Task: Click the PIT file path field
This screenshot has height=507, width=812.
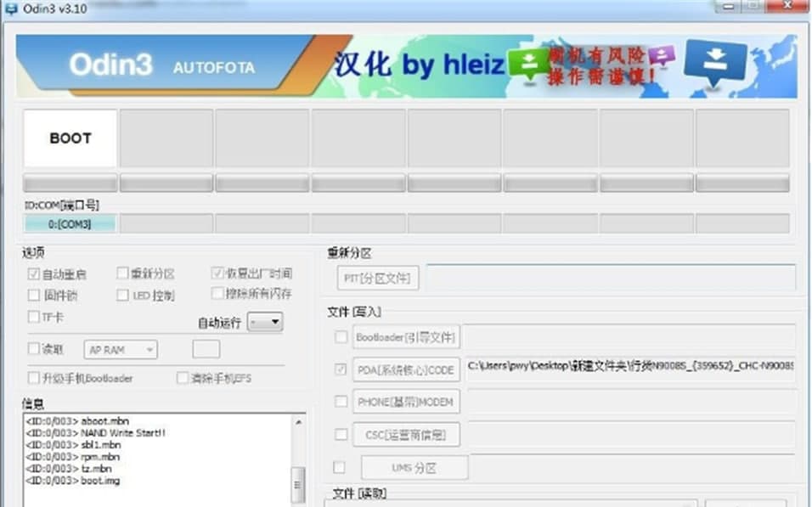Action: pyautogui.click(x=611, y=277)
